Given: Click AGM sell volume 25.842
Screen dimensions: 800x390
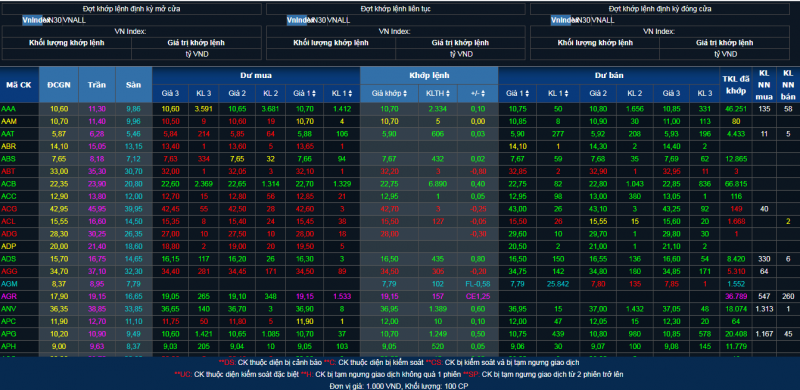Looking at the screenshot, I should [x=558, y=284].
